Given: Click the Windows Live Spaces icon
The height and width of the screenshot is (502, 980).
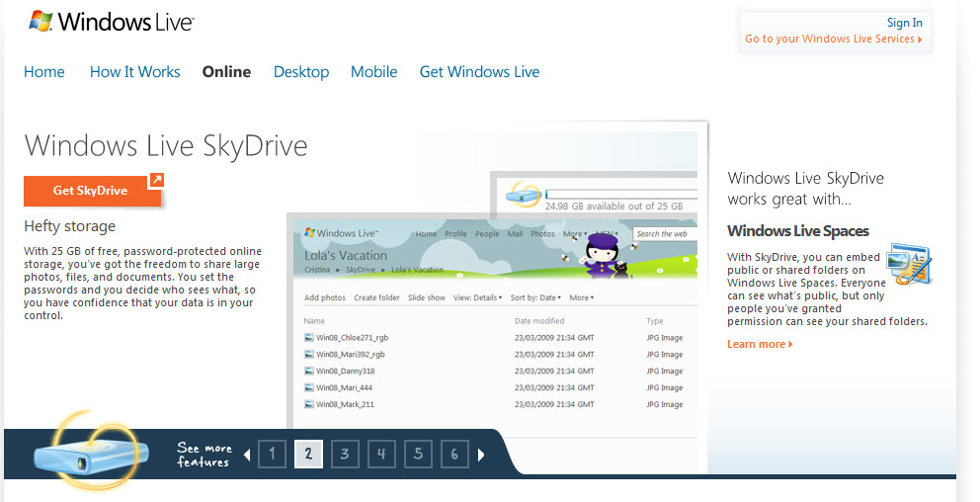Looking at the screenshot, I should tap(909, 263).
